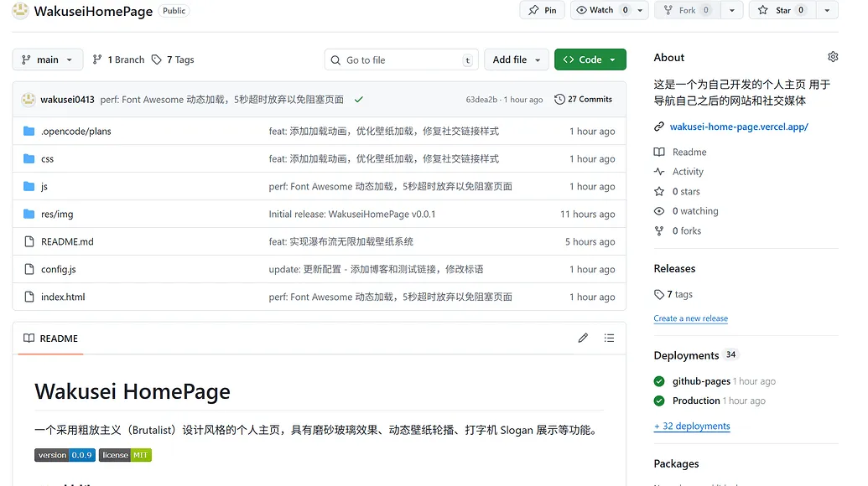Click the Production deployment success icon

pyautogui.click(x=658, y=401)
